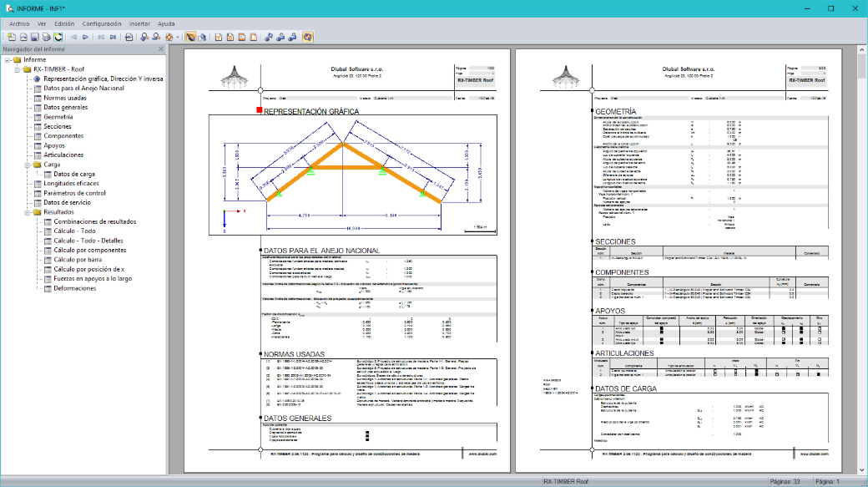The height and width of the screenshot is (487, 868).
Task: Select Deformaciones tree item
Action: point(75,288)
